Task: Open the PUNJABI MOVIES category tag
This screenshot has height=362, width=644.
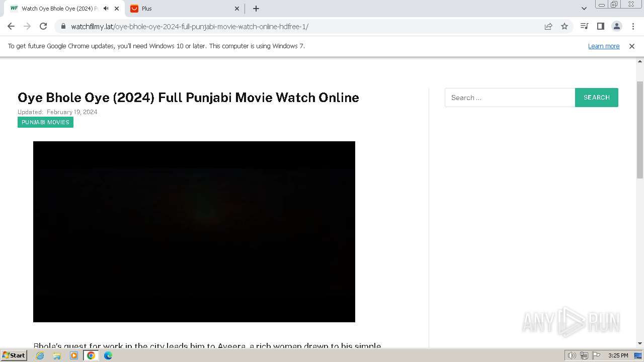Action: (45, 122)
